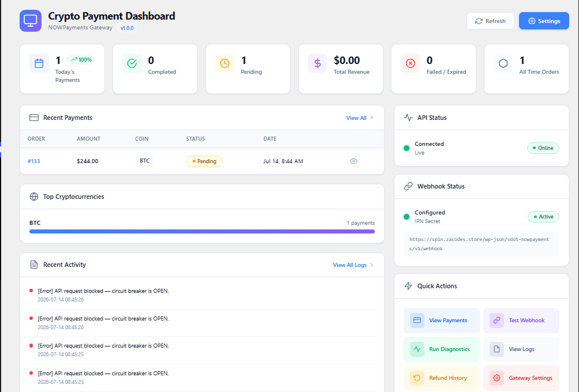Click the DATE column header
Screen dimensions: 579x392
(270, 139)
